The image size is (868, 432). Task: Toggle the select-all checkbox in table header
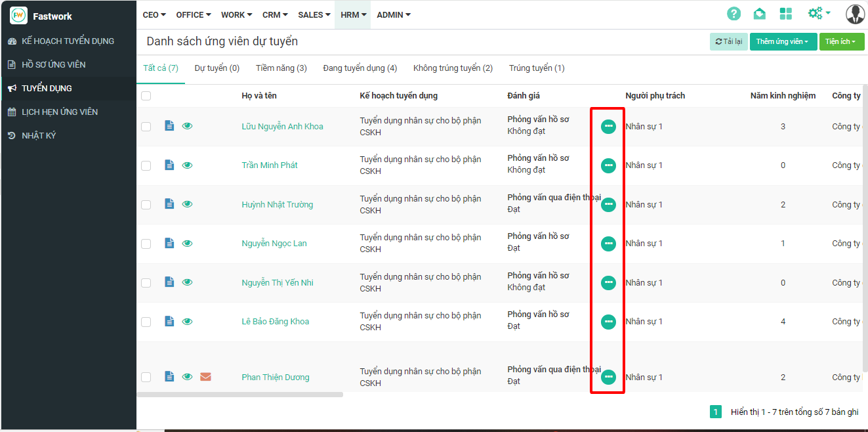146,96
